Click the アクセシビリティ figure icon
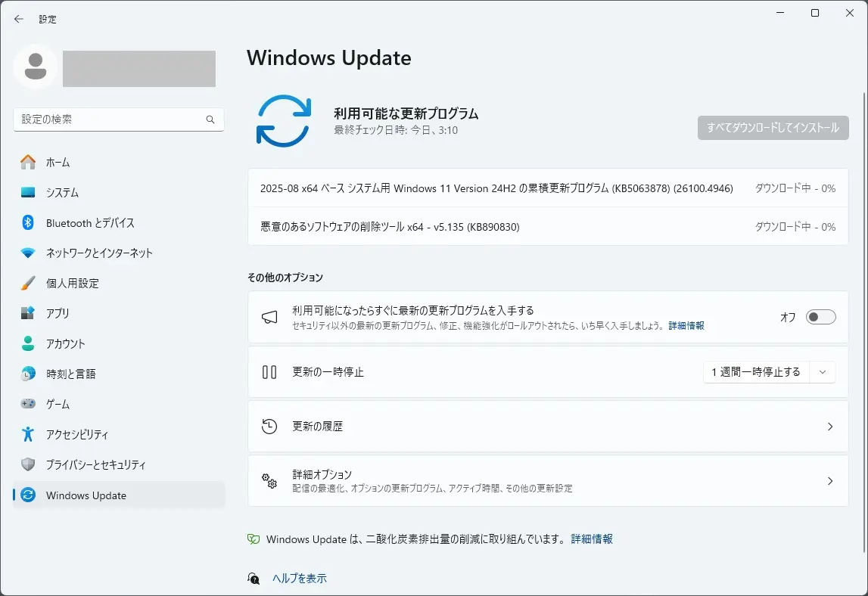 pos(28,434)
